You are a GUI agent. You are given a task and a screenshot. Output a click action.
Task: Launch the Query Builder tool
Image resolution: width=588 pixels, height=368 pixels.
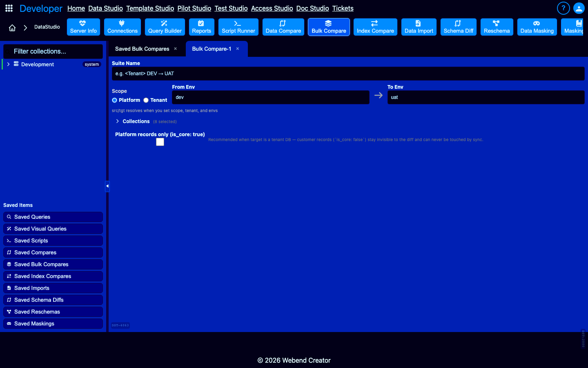tap(165, 27)
